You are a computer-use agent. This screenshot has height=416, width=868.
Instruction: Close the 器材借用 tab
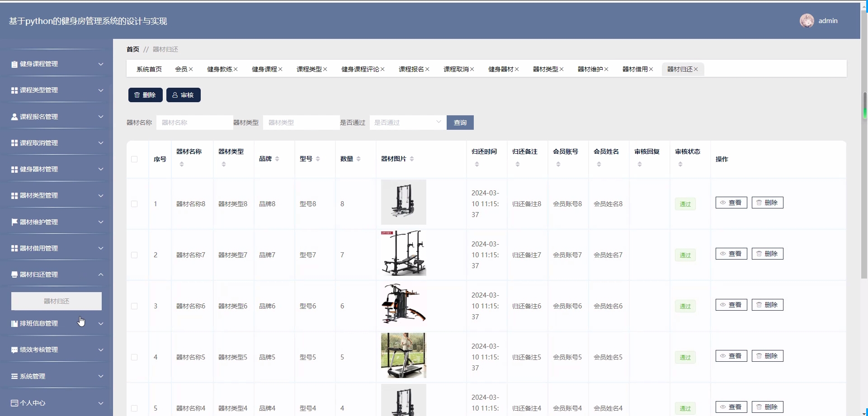coord(651,69)
